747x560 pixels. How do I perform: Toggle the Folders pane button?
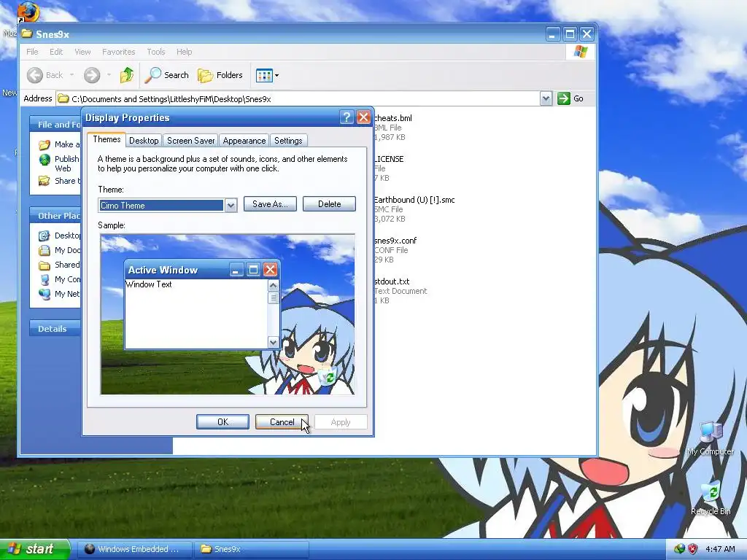tap(220, 75)
